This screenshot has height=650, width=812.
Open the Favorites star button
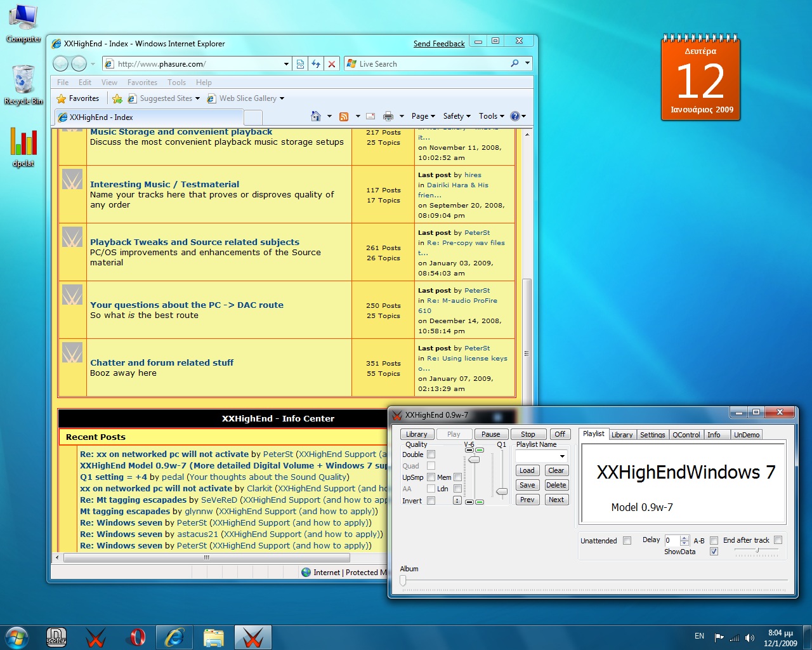click(x=78, y=98)
